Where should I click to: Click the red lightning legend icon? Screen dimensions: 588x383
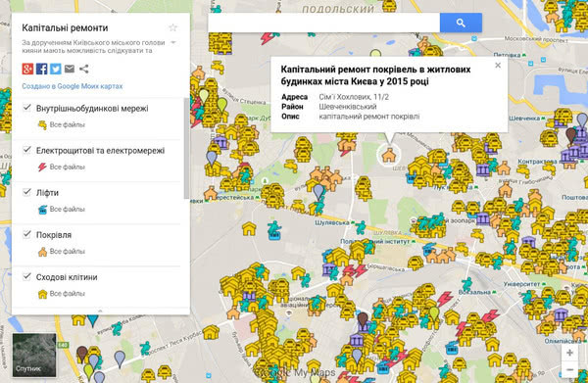tap(42, 168)
